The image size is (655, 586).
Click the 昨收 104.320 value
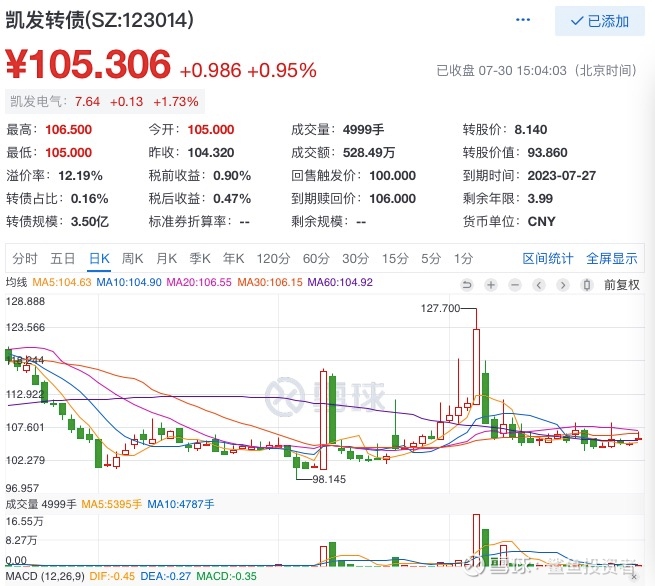[211, 152]
